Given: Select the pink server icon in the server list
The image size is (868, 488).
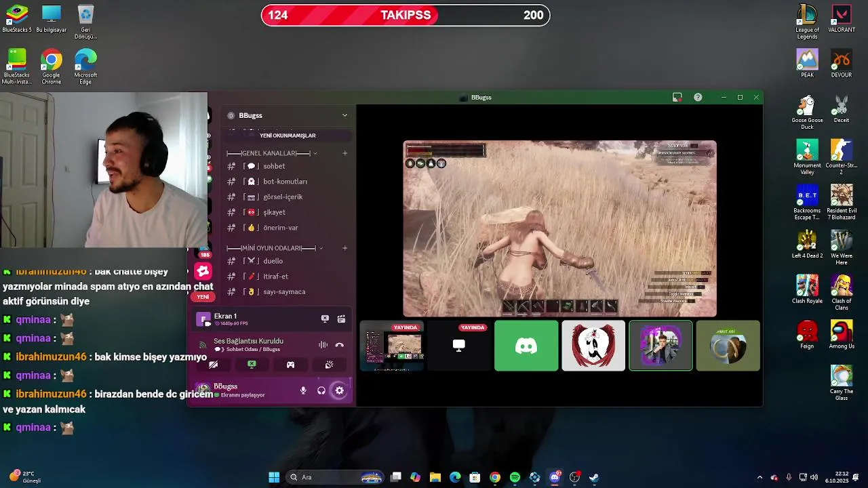Looking at the screenshot, I should click(203, 272).
